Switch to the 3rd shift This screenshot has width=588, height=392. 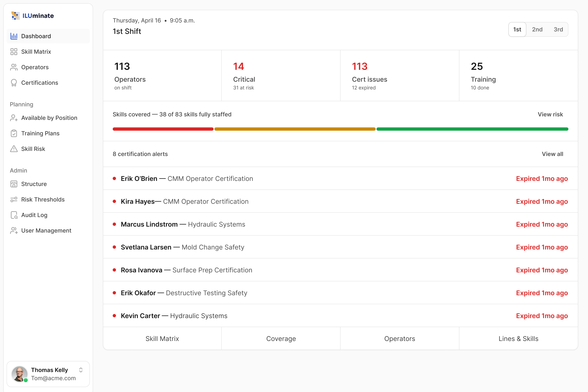pos(558,29)
